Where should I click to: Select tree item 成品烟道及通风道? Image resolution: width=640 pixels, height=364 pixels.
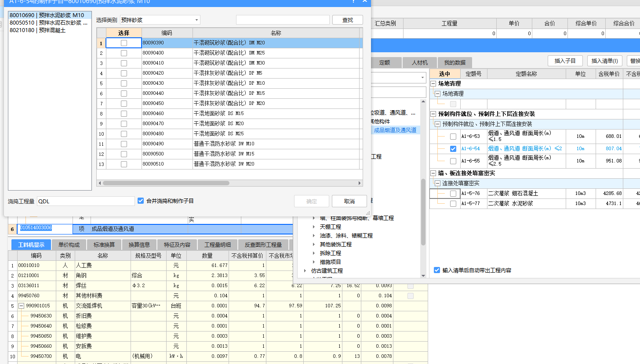pyautogui.click(x=395, y=130)
